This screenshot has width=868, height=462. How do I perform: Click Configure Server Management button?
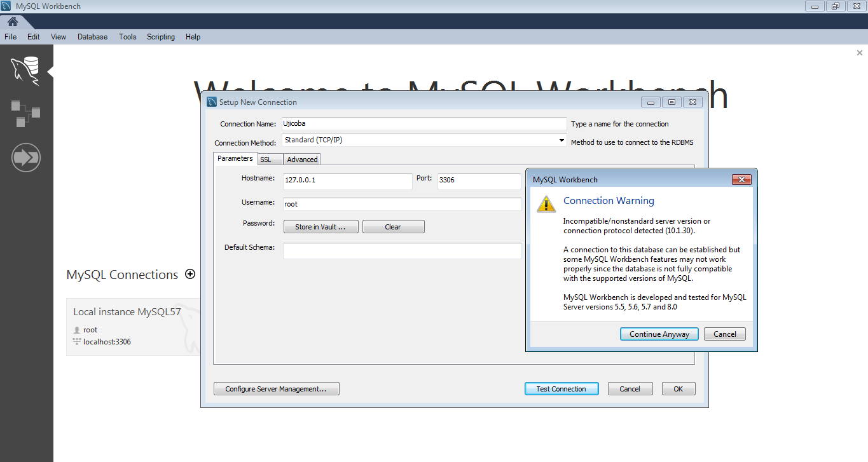point(276,389)
